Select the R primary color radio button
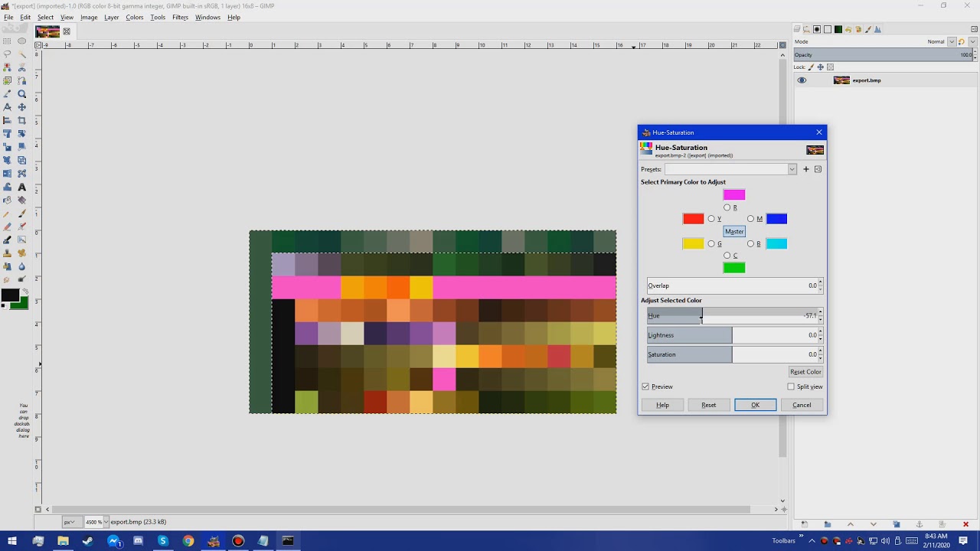980x551 pixels. pyautogui.click(x=727, y=207)
